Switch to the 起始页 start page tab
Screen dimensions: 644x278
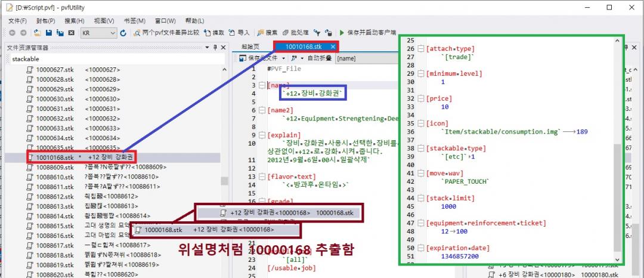coord(250,47)
